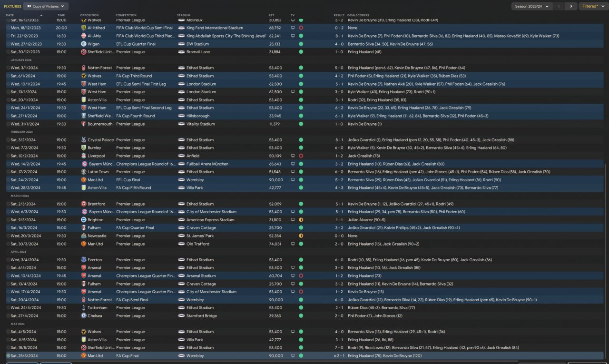Click the Tottenham club badge

(x=84, y=308)
